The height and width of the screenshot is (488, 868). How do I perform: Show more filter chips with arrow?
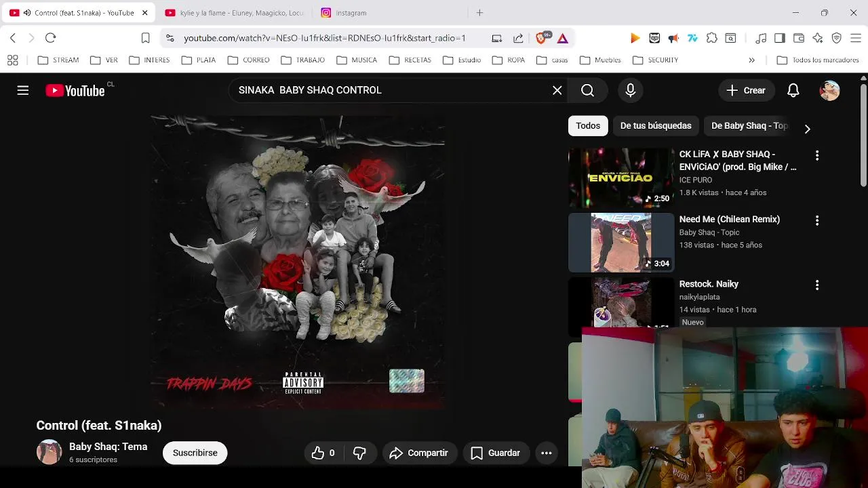pyautogui.click(x=807, y=128)
